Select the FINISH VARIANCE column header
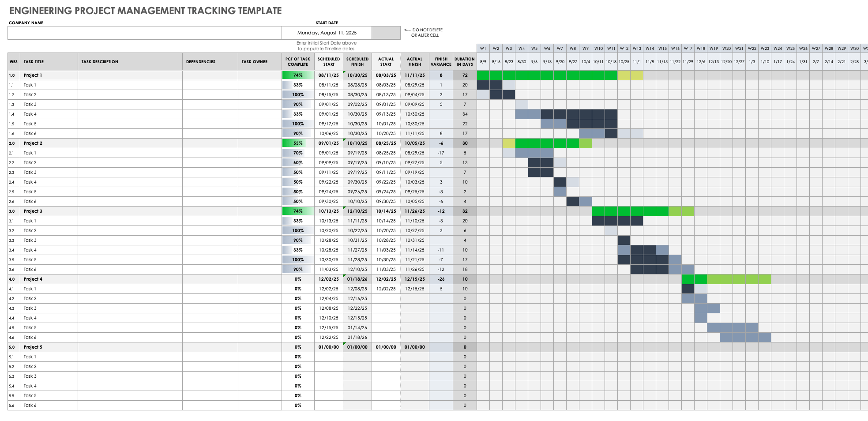868x421 pixels. pyautogui.click(x=441, y=62)
